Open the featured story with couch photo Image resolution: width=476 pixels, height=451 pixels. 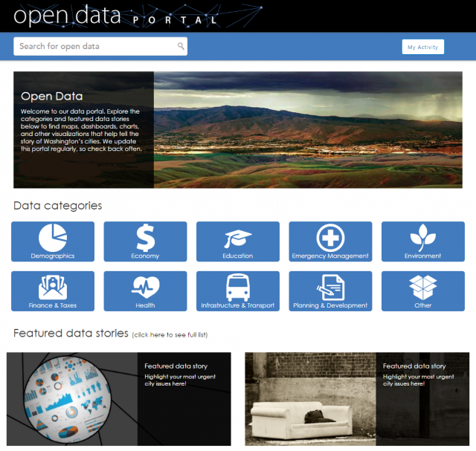(357, 399)
